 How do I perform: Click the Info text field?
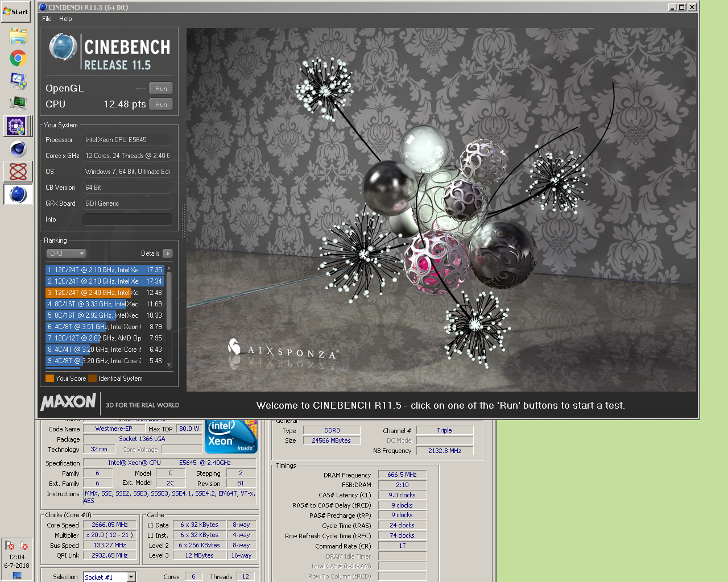[x=127, y=219]
